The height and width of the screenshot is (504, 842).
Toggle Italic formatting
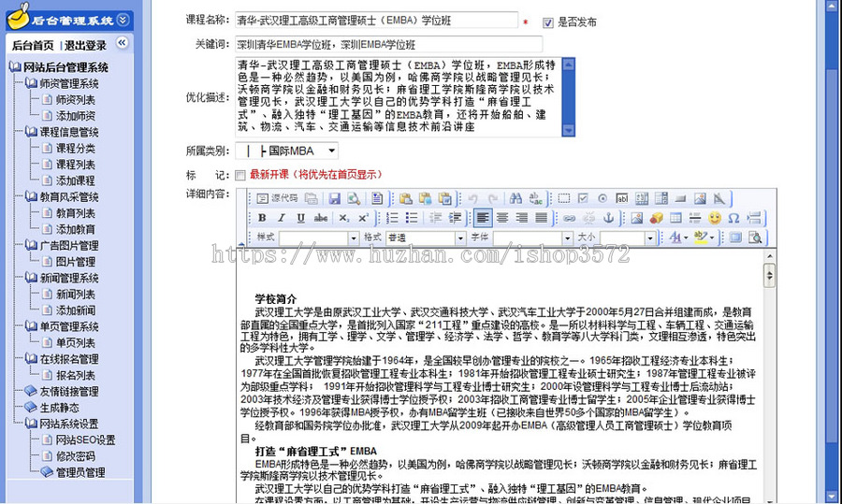coord(282,218)
